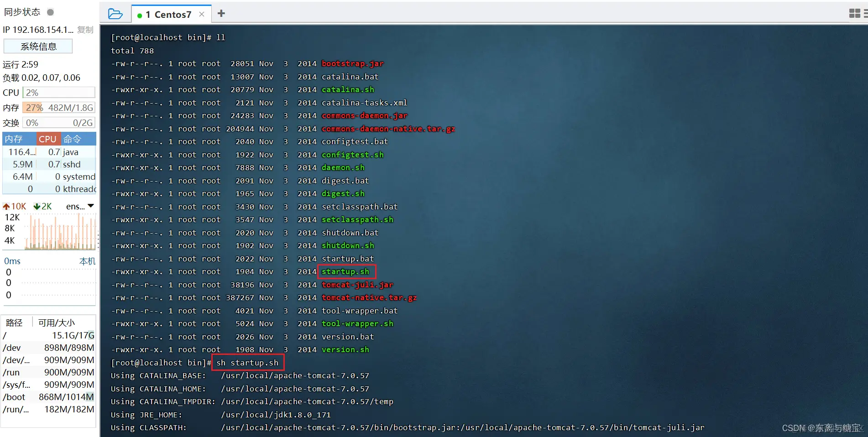
Task: Sort processes by CPU column
Action: tap(47, 139)
